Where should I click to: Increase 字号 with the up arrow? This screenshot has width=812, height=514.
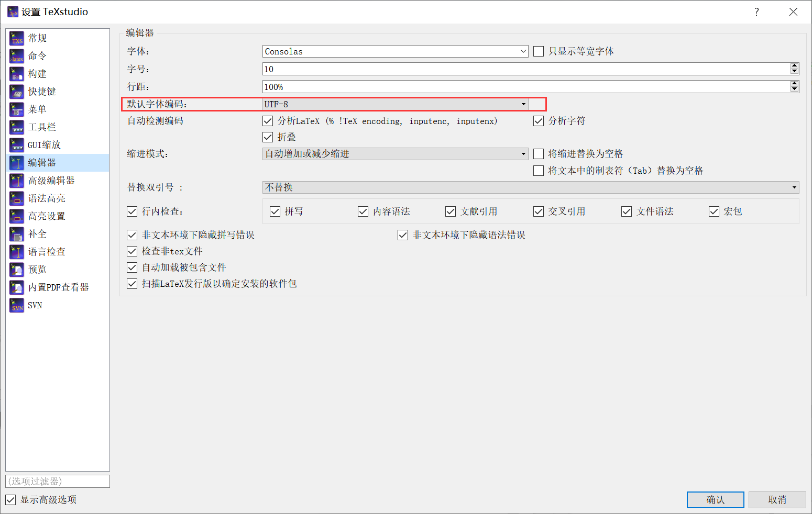point(795,66)
